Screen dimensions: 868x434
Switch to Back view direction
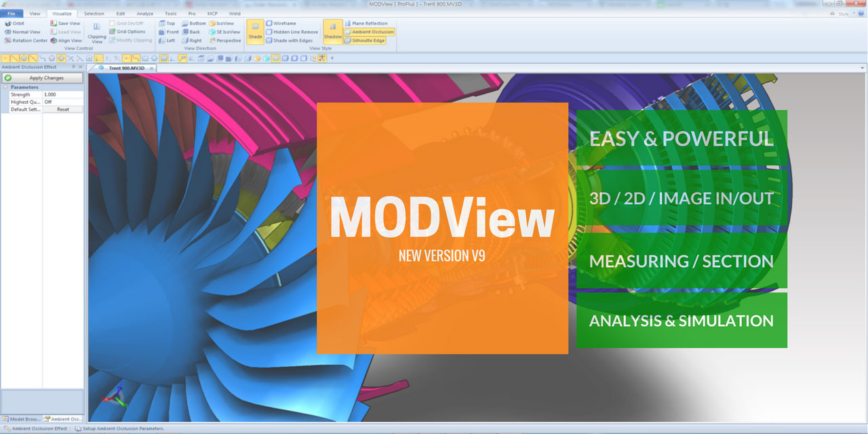point(191,32)
